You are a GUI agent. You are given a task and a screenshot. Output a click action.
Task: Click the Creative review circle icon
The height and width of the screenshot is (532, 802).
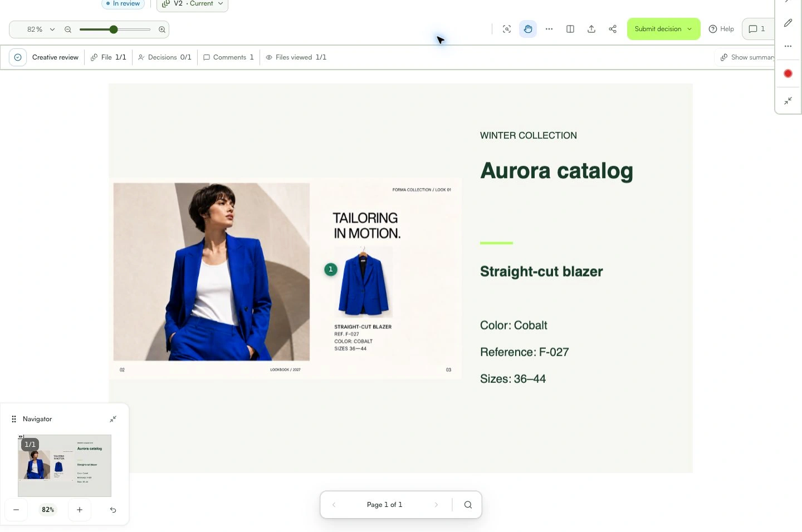(18, 57)
